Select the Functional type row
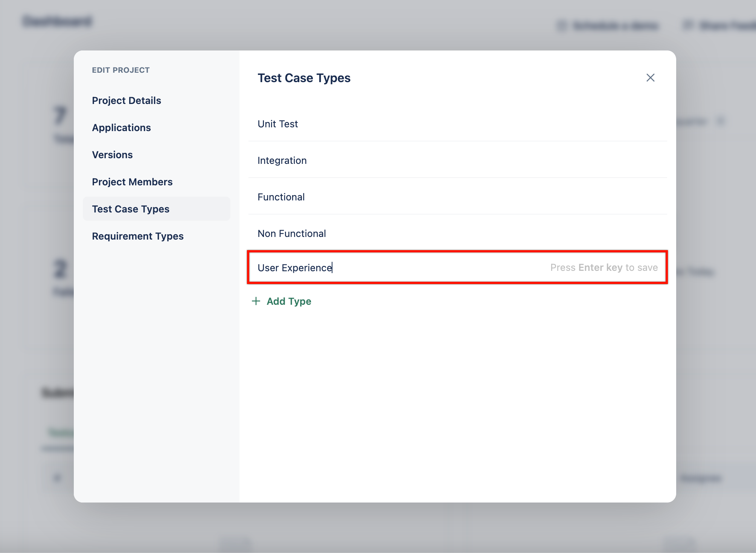The height and width of the screenshot is (553, 756). pos(457,197)
